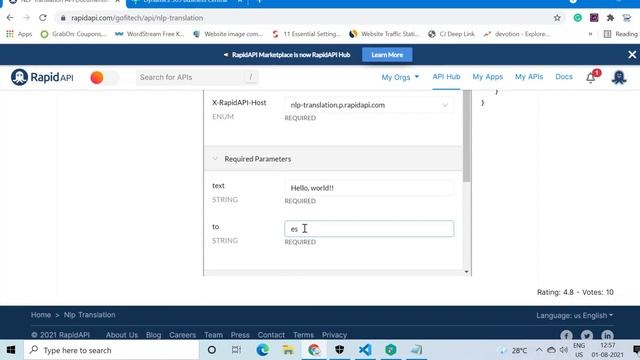The image size is (640, 360).
Task: Open the Docs page
Action: [x=564, y=77]
